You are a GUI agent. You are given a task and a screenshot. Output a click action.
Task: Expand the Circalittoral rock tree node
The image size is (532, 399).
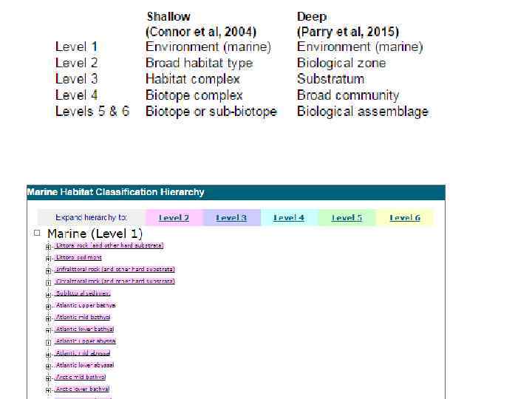click(48, 283)
